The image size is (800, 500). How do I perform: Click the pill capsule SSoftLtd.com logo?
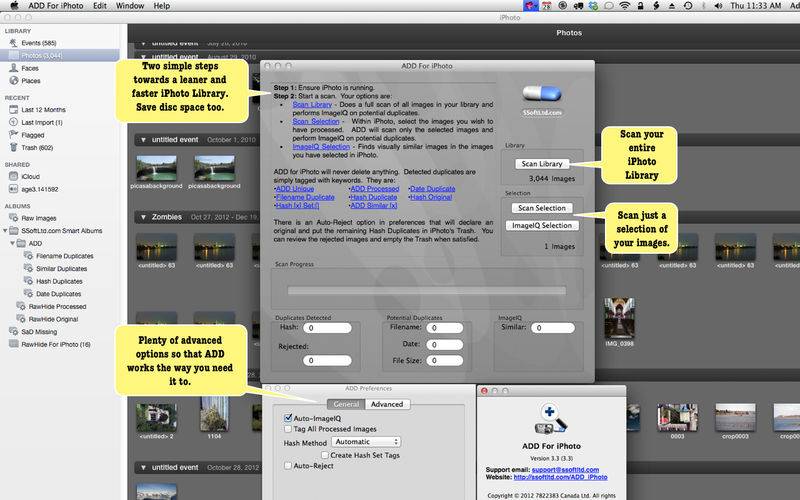[542, 93]
